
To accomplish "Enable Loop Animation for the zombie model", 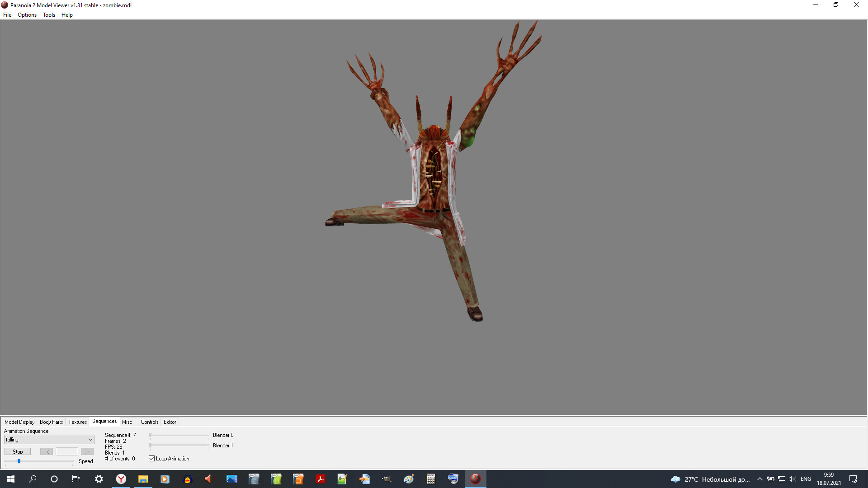I will click(151, 458).
